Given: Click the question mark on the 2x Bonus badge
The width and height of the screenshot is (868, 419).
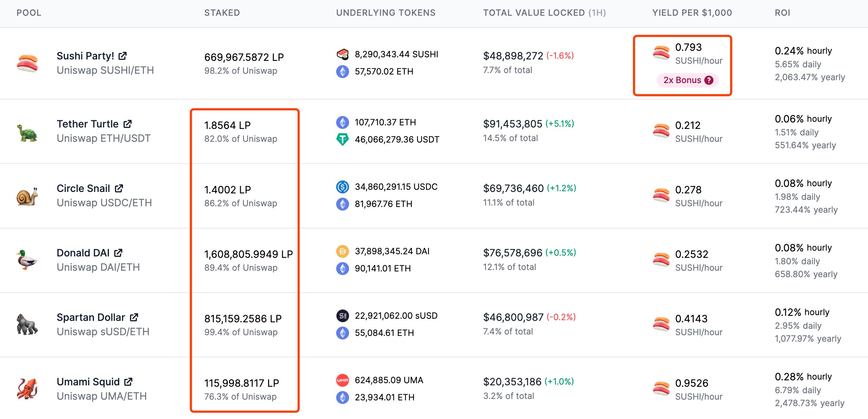Looking at the screenshot, I should pyautogui.click(x=709, y=80).
